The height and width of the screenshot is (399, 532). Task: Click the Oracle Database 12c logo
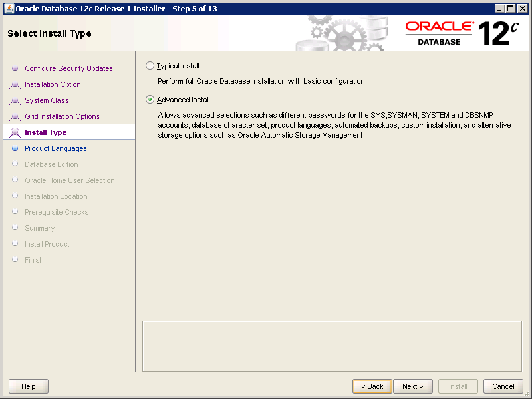[462, 33]
